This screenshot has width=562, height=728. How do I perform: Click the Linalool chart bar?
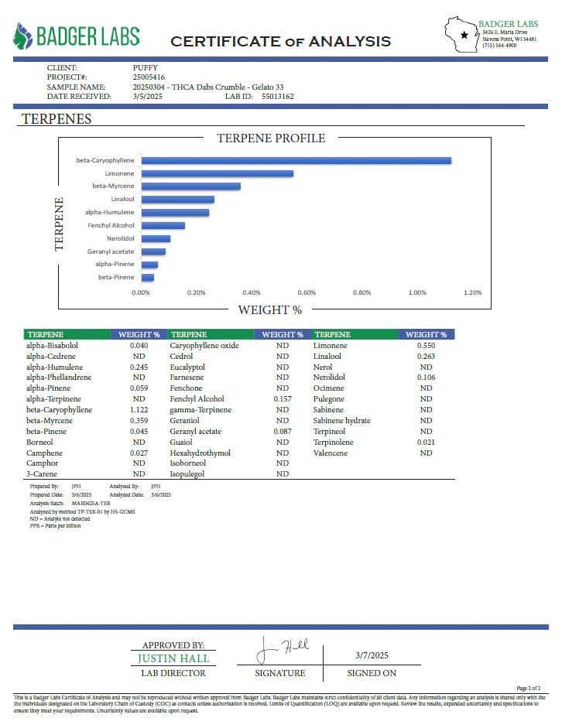178,200
